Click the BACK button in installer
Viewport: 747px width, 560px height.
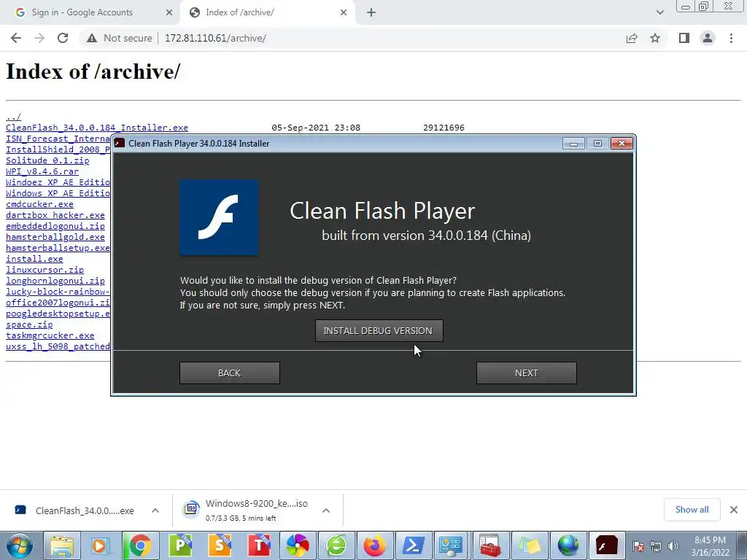point(229,373)
